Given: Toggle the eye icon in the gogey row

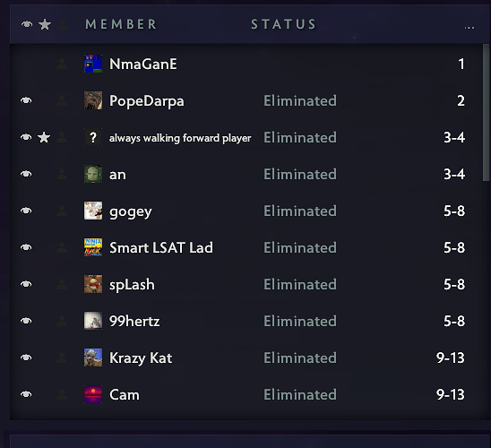Looking at the screenshot, I should (x=26, y=211).
